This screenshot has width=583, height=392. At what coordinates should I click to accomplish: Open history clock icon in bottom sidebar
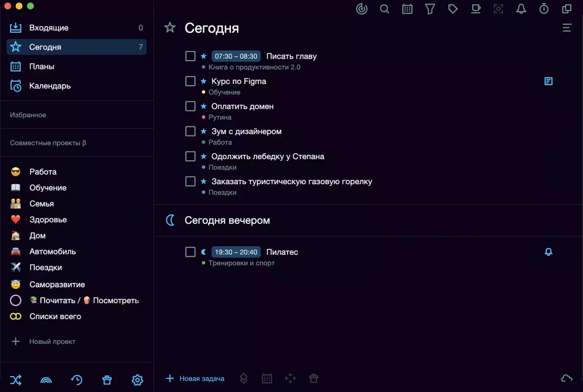point(77,380)
